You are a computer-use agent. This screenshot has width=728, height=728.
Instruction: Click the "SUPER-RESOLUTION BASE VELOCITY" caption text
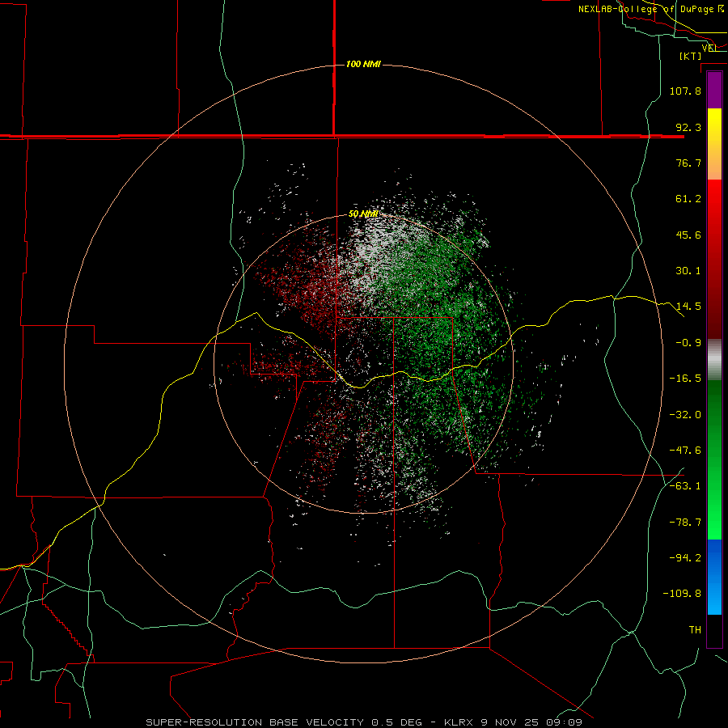point(255,722)
